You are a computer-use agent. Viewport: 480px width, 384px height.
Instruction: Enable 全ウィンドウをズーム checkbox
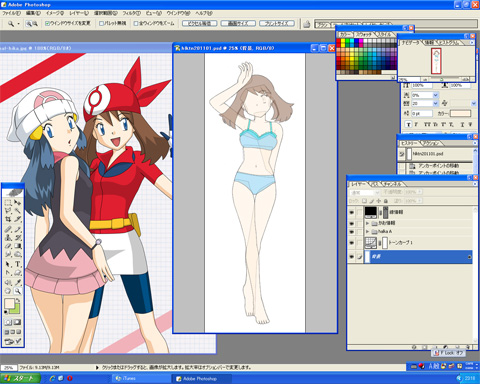coord(136,23)
